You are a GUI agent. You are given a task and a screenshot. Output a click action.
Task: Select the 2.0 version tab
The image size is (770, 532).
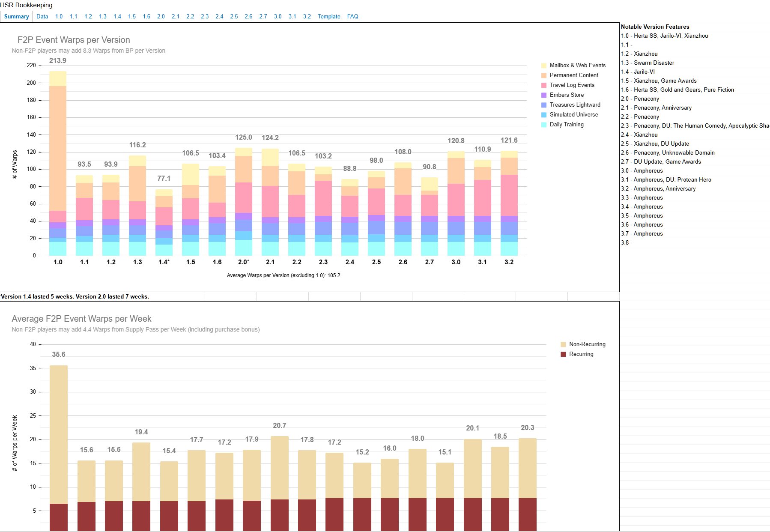(161, 16)
